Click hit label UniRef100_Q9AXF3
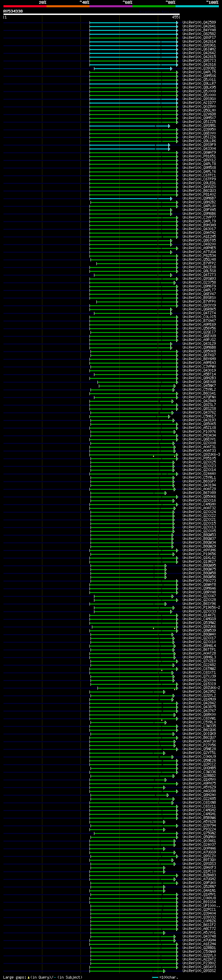This screenshot has height=980, width=222. (199, 867)
